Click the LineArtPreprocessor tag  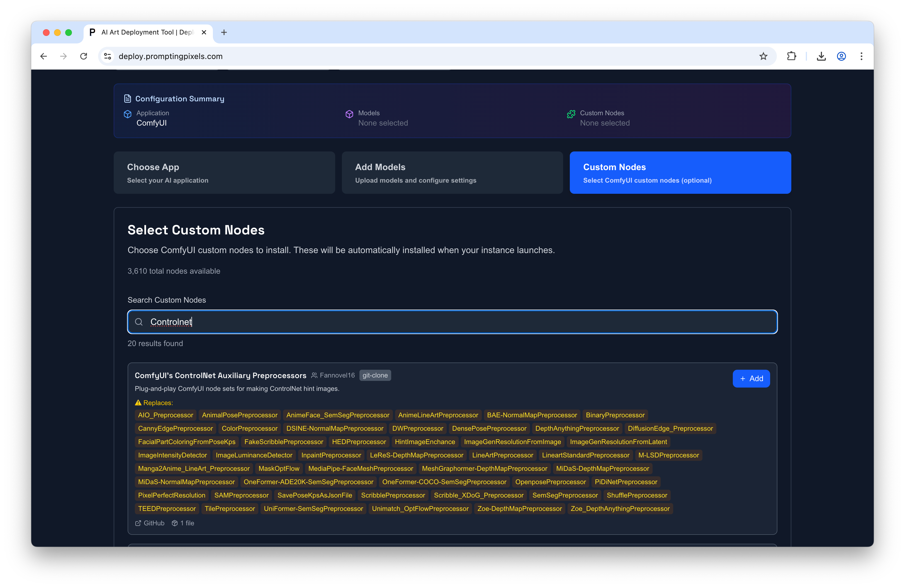502,455
